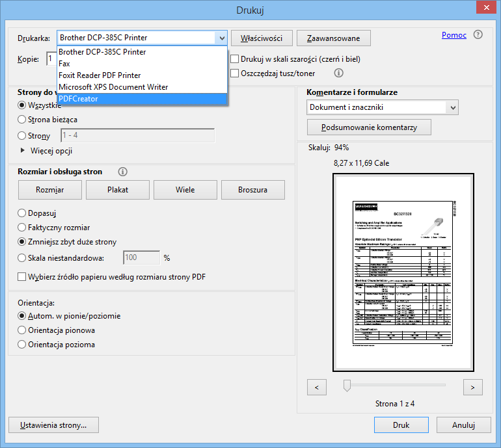Click info icon next to Rozmiar i obsługa stron
This screenshot has width=501, height=448.
(122, 172)
